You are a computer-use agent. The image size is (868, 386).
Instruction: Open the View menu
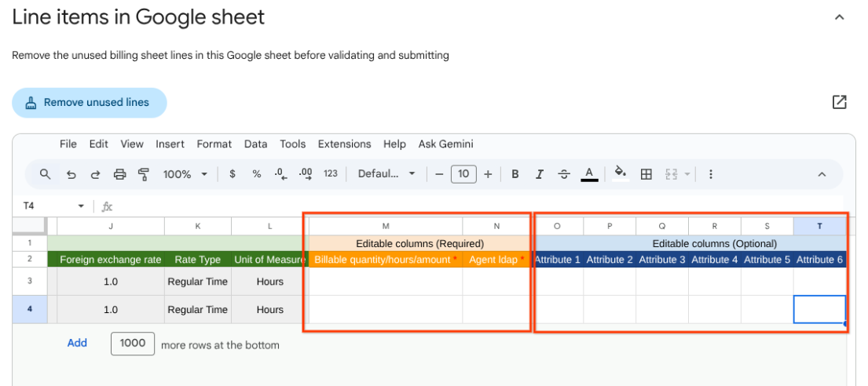pos(132,144)
